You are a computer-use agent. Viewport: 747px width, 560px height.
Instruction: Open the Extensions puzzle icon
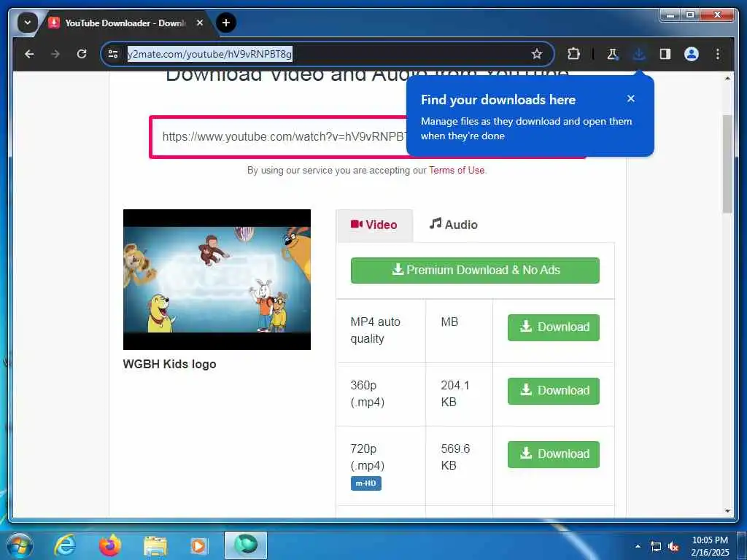point(573,54)
